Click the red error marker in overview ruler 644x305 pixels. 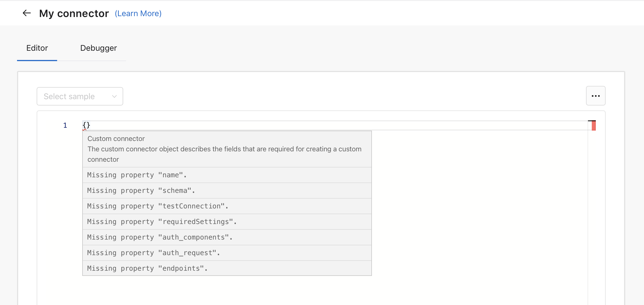click(x=593, y=125)
